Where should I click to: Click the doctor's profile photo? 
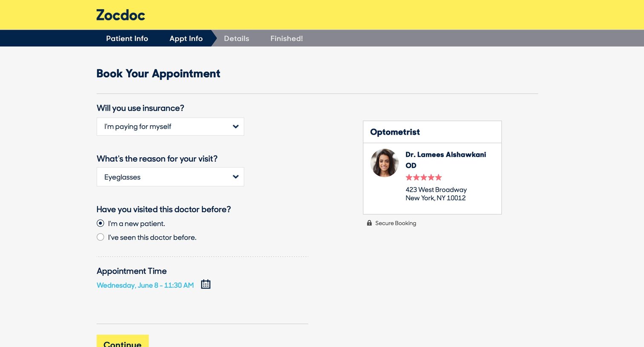(x=385, y=163)
